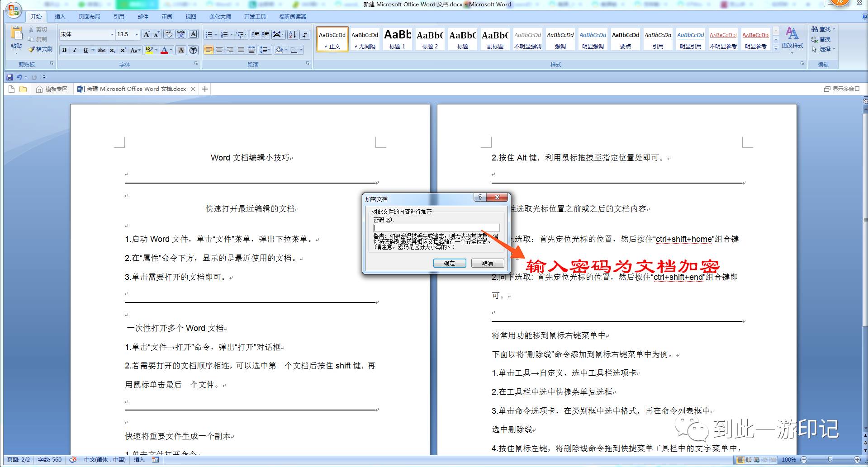The height and width of the screenshot is (467, 868).
Task: Click the Office button logo
Action: click(x=14, y=10)
